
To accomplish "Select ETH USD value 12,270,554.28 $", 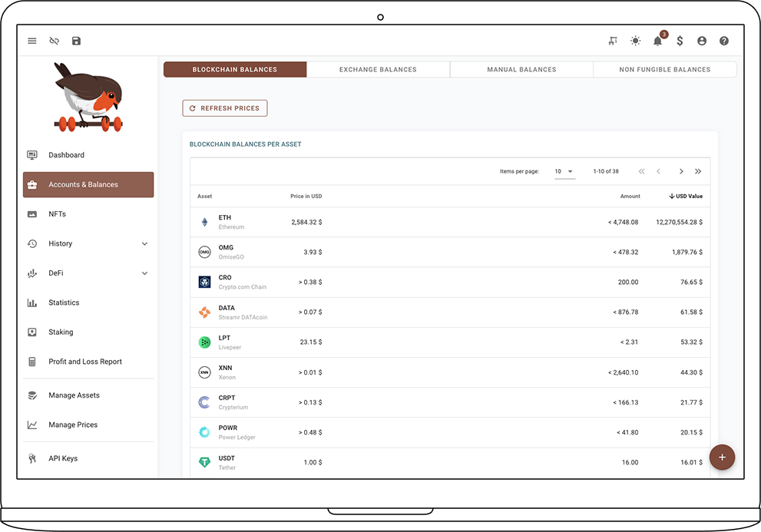I will pos(680,223).
